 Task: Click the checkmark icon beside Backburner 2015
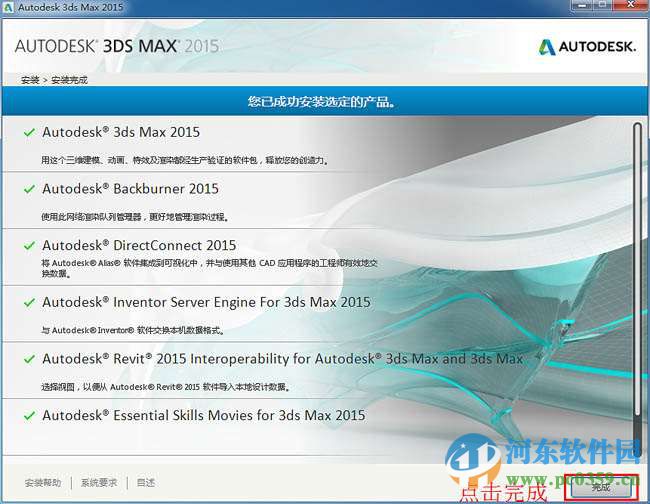coord(29,189)
